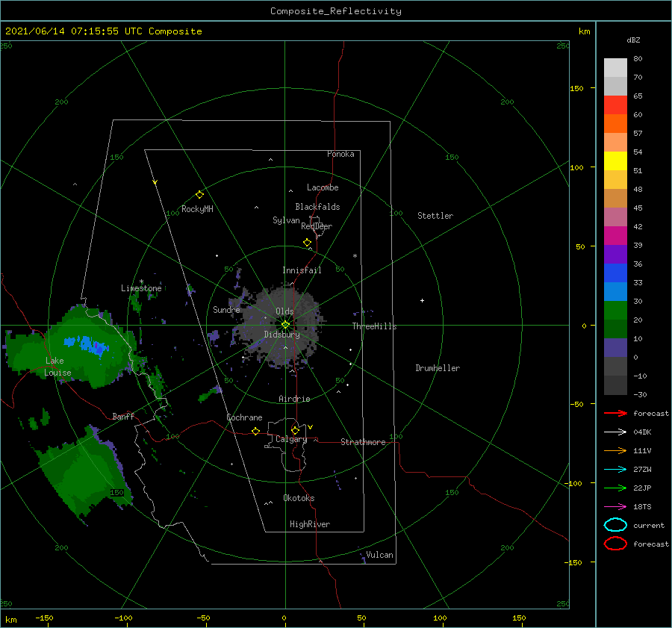Select the lightest gray swatch atop dBZ scale
The width and height of the screenshot is (672, 628).
615,68
